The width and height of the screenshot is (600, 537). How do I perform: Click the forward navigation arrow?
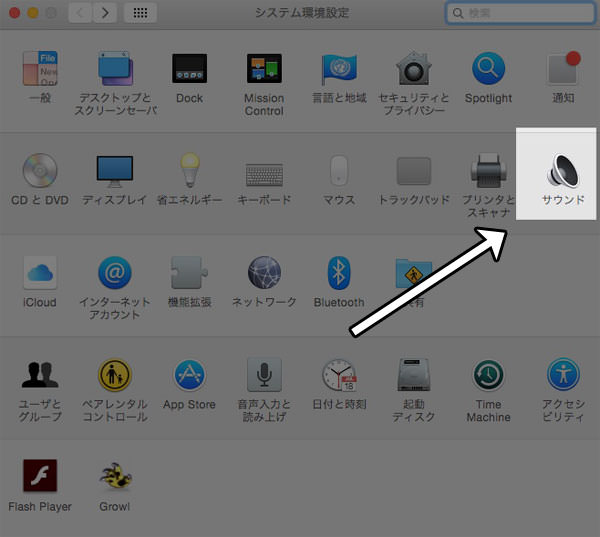104,13
